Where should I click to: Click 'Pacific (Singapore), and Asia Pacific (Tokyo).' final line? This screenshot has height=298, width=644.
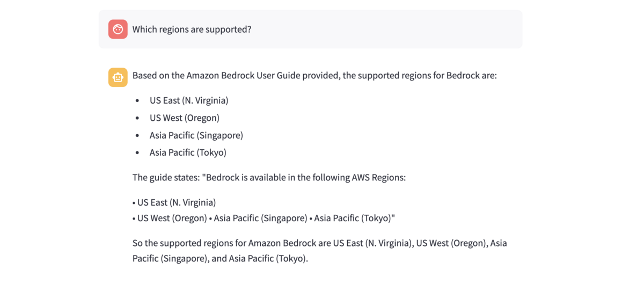[x=220, y=258]
